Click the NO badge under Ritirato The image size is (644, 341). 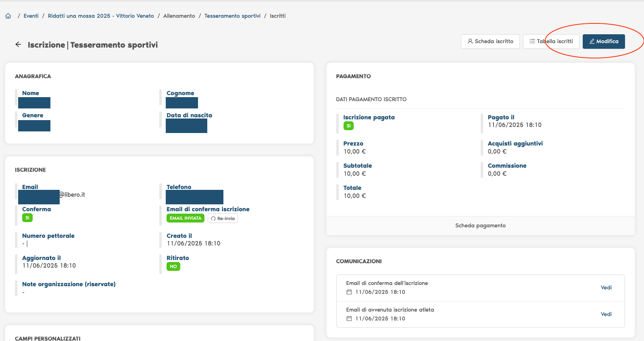(x=173, y=266)
